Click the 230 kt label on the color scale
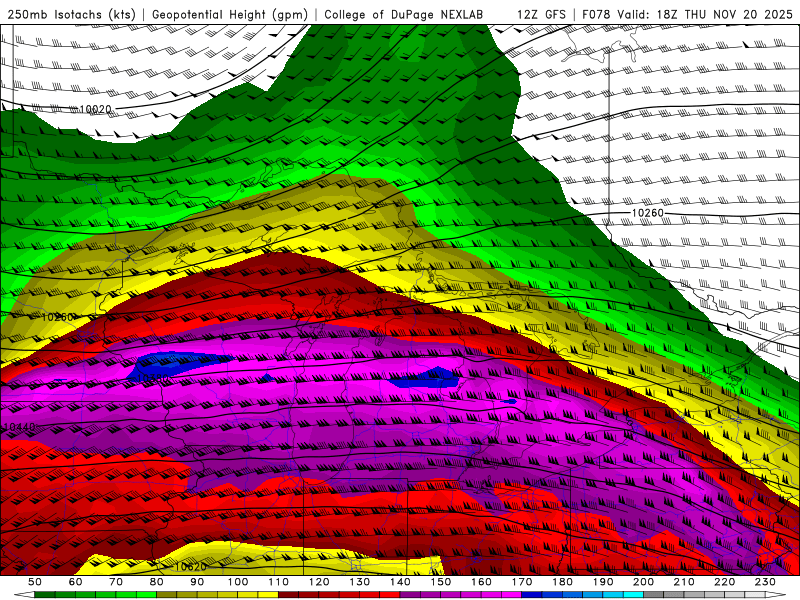Image resolution: width=800 pixels, height=600 pixels. 765,582
